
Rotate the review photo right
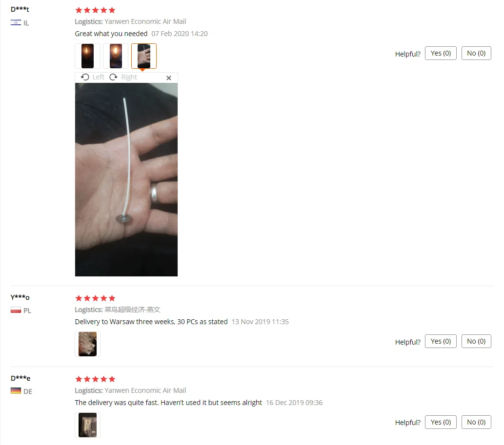pos(123,77)
